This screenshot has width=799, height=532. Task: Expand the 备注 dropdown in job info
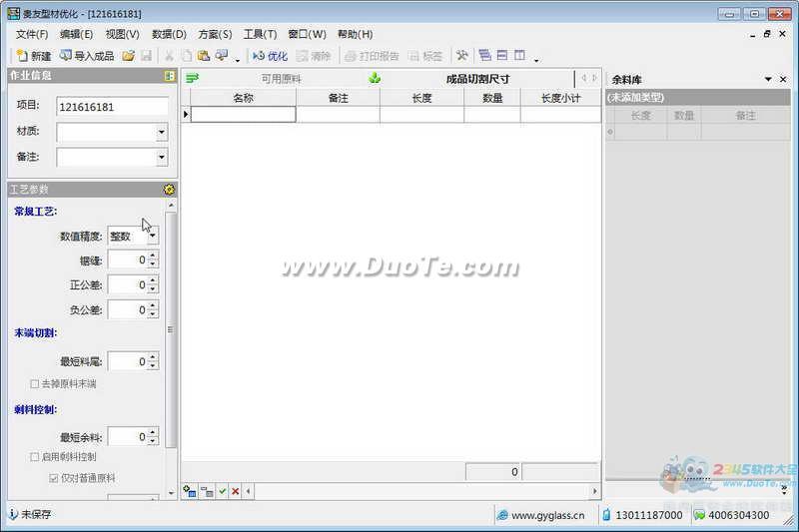pyautogui.click(x=161, y=157)
